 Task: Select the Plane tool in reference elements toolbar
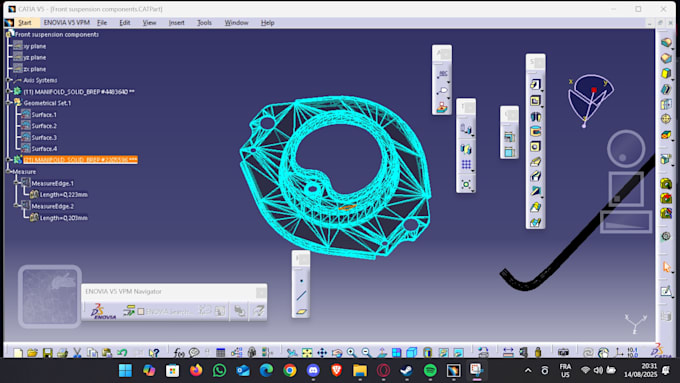301,311
